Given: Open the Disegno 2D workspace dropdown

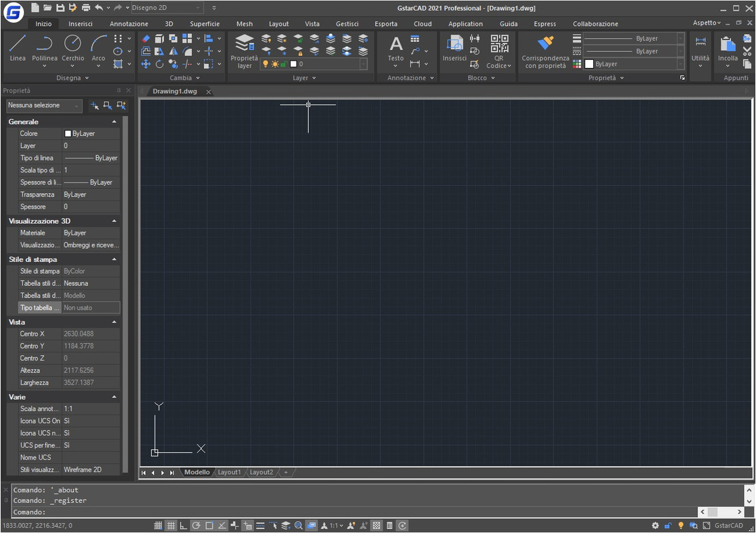Looking at the screenshot, I should [x=167, y=8].
